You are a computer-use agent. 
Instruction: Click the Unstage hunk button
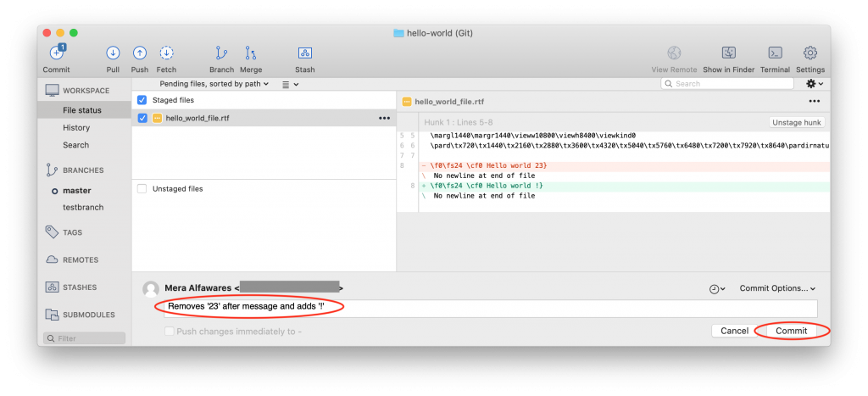click(x=797, y=122)
